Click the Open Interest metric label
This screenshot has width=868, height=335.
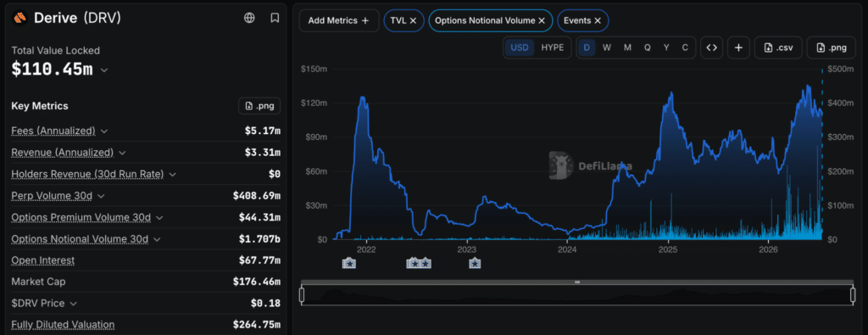pyautogui.click(x=43, y=260)
